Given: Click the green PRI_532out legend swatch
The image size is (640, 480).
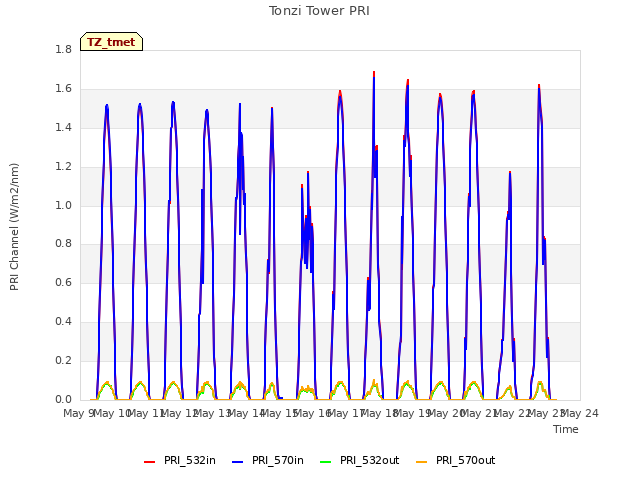Looking at the screenshot, I should point(326,462).
